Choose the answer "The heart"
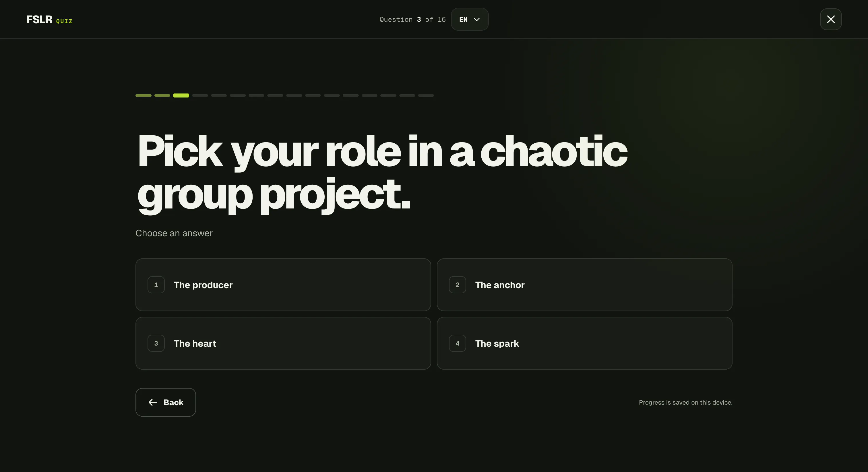Image resolution: width=868 pixels, height=472 pixels. pos(283,344)
